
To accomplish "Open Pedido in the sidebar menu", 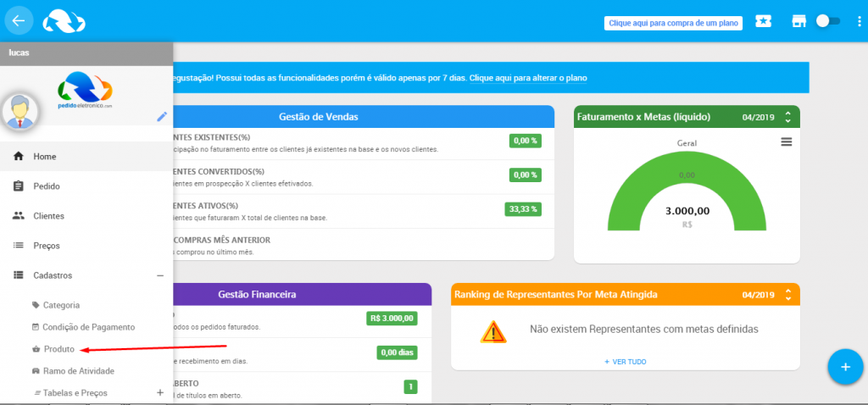I will (x=86, y=186).
